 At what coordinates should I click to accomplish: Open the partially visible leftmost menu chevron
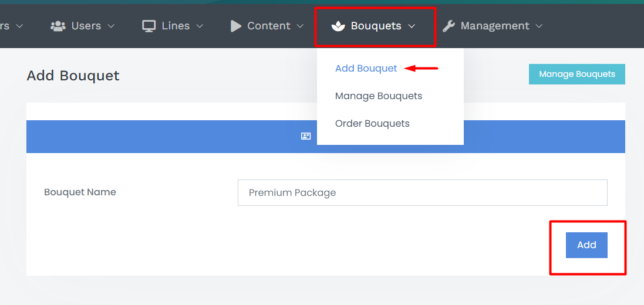point(19,26)
